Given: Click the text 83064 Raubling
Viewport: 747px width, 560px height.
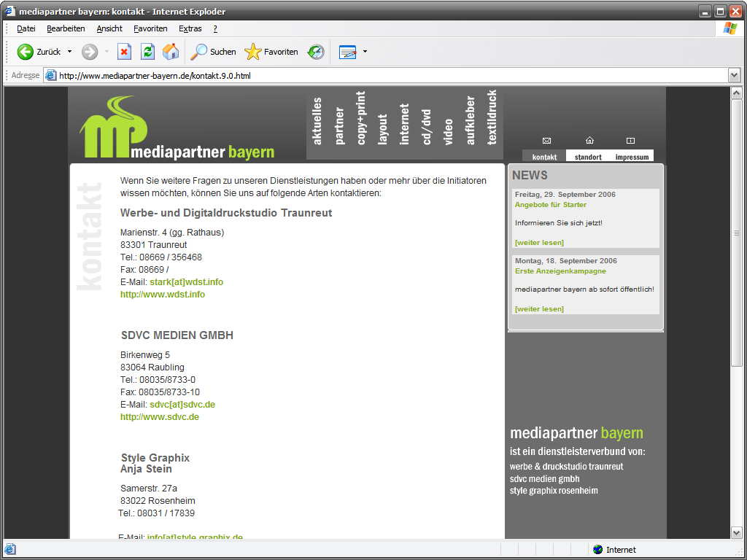Looking at the screenshot, I should point(152,367).
